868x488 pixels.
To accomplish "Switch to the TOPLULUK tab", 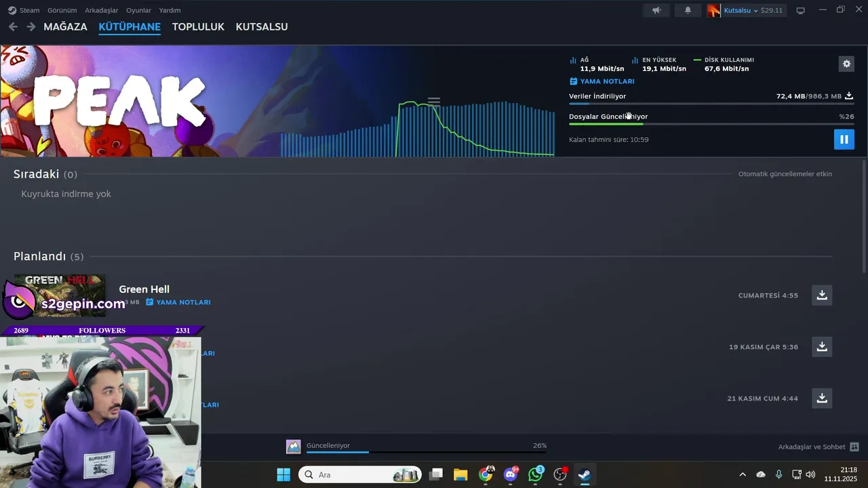I will click(198, 26).
